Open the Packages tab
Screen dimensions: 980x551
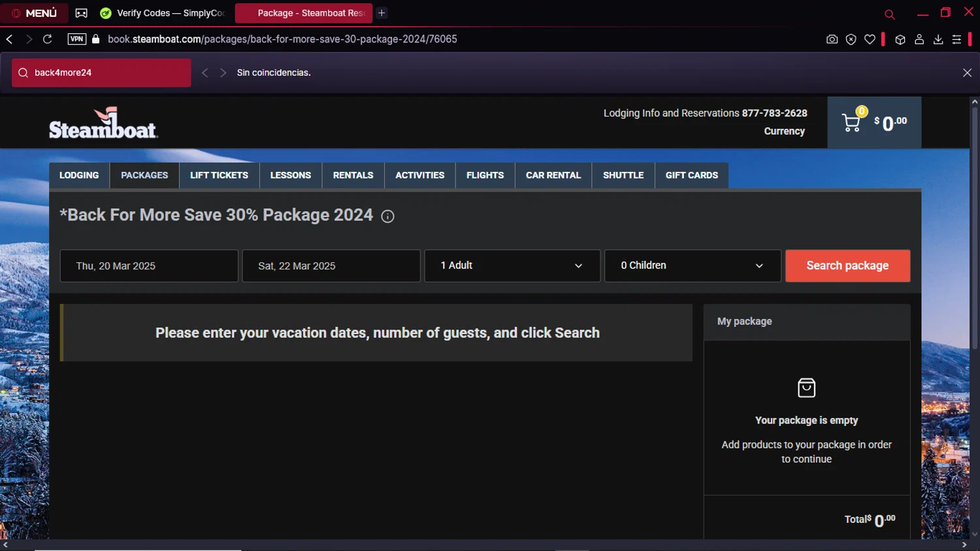pos(144,175)
